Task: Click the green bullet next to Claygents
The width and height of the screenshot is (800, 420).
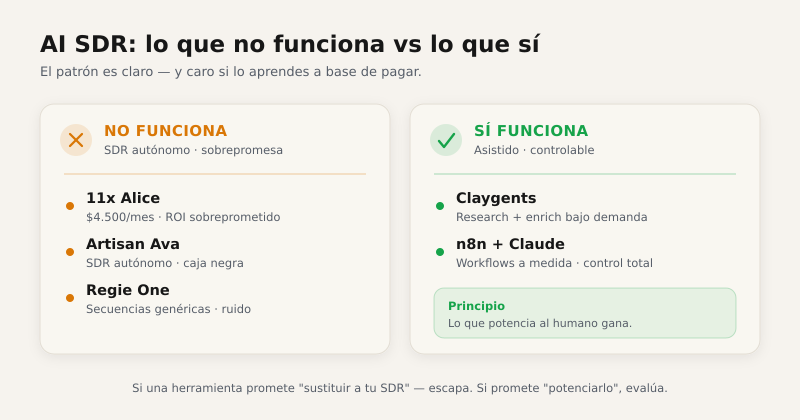Action: click(x=440, y=206)
